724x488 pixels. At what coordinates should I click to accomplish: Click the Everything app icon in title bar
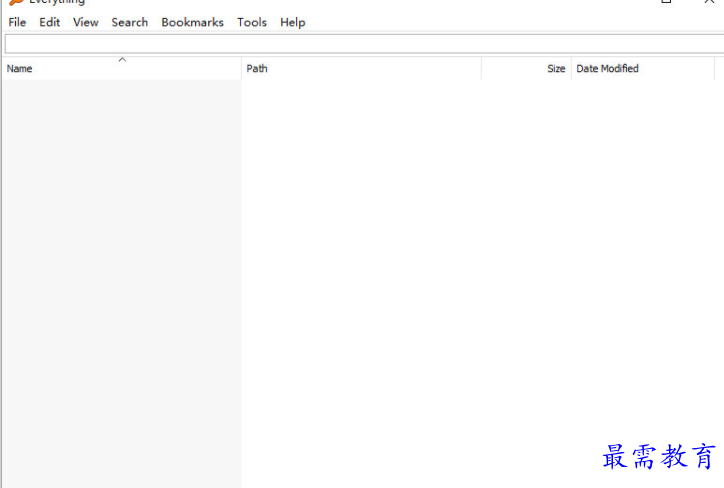tap(15, 2)
